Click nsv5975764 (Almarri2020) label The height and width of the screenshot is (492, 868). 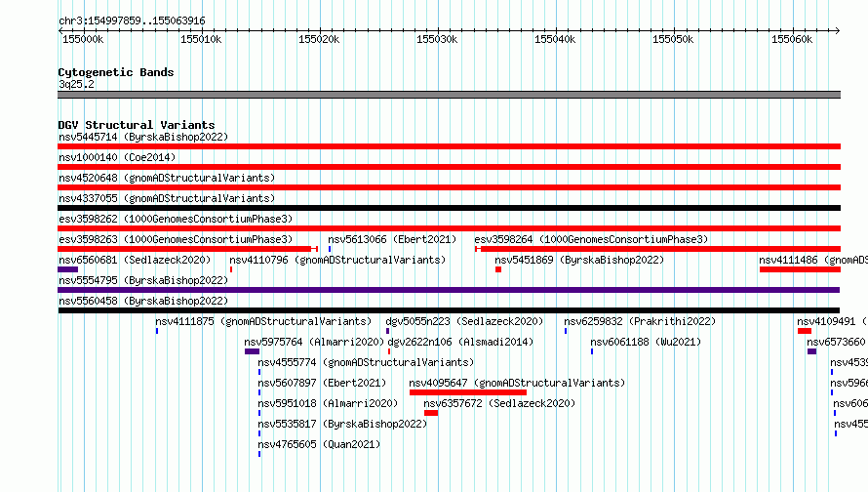[x=314, y=342]
